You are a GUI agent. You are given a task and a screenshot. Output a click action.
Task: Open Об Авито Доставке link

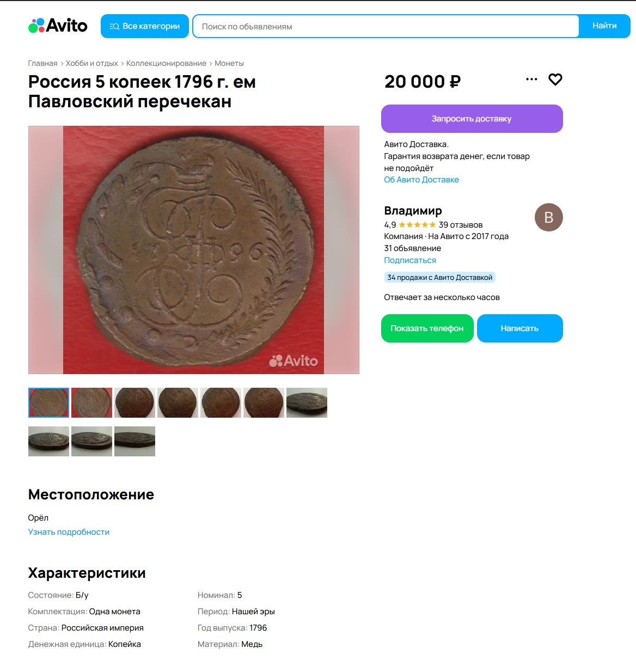[421, 180]
